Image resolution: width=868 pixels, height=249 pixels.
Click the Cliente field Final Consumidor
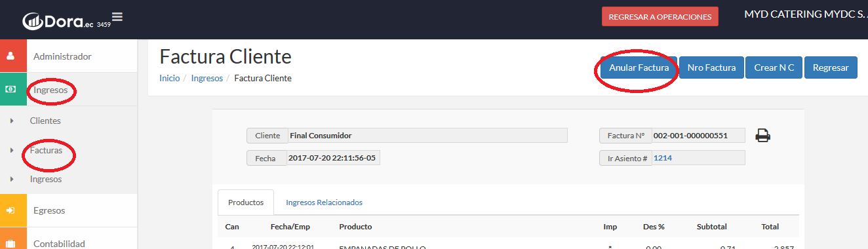(x=427, y=136)
